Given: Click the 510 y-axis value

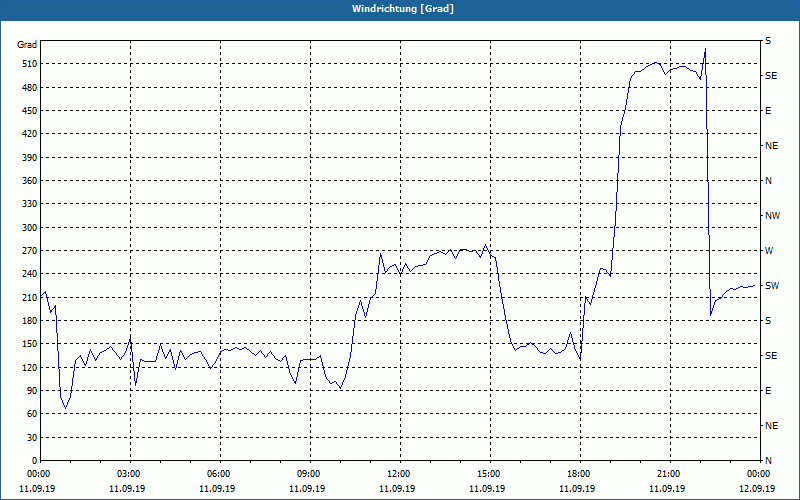Looking at the screenshot, I should point(30,64).
